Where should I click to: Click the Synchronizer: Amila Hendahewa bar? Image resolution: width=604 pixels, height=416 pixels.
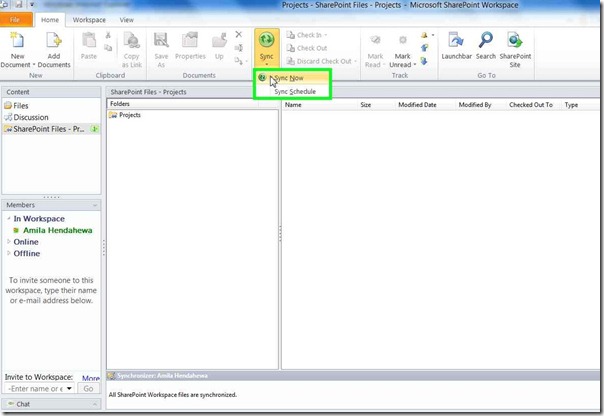[353, 376]
